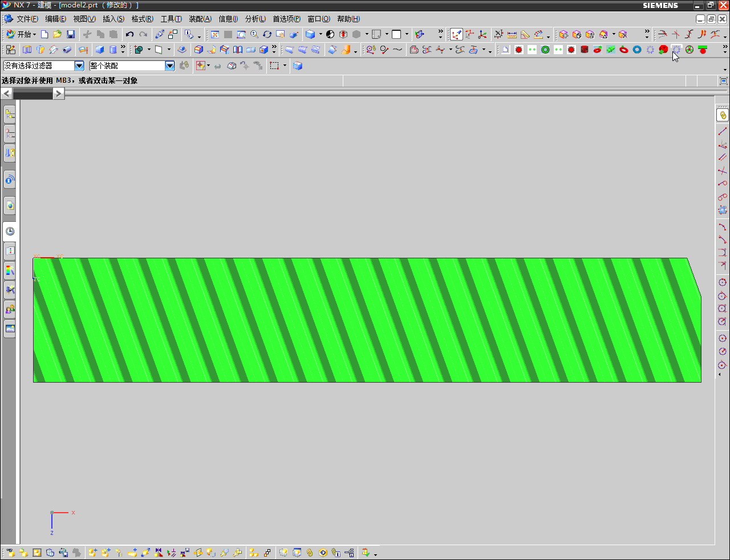
Task: Click the green striped helical gear body
Action: [x=367, y=320]
